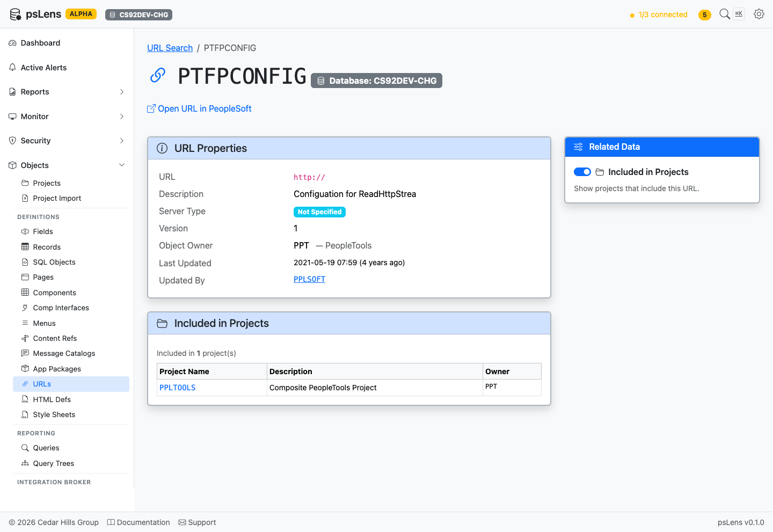Click the Fields icon in Definitions
Screen dimensions: 773x532
point(25,231)
